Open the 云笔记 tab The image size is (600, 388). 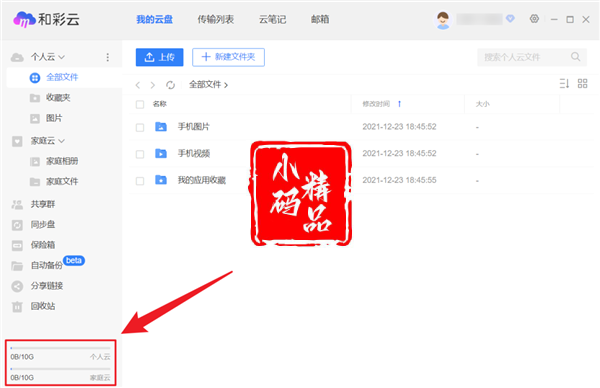pos(272,19)
